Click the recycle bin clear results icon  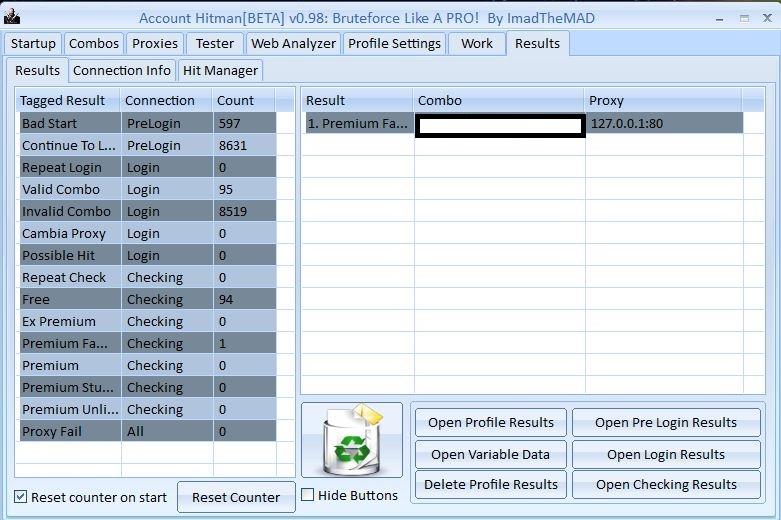click(351, 440)
